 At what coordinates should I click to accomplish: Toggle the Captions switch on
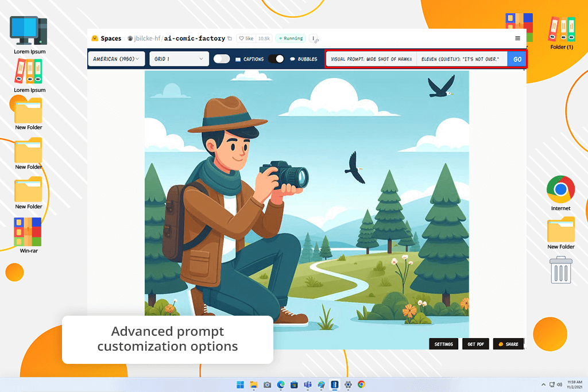pos(222,59)
